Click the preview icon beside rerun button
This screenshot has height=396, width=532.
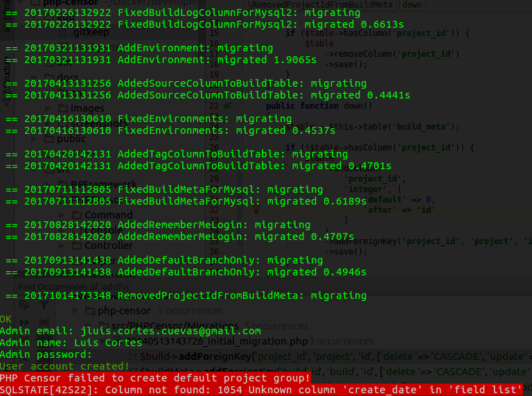coord(44,322)
